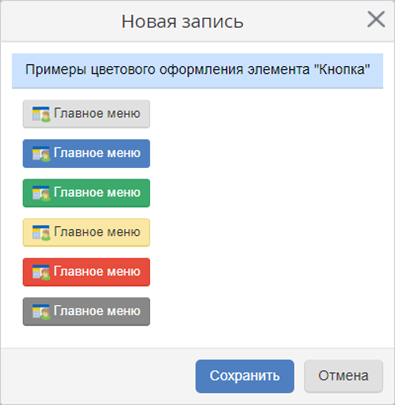
Task: Click the menu icon inside the light gray button
Action: tap(41, 114)
